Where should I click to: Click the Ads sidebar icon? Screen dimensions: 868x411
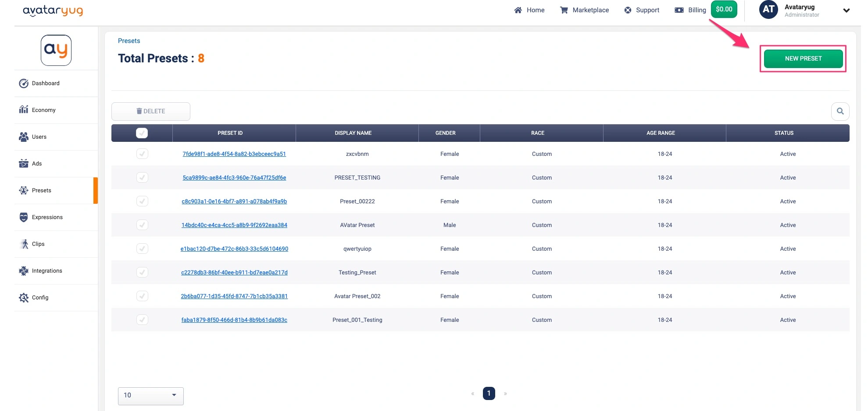(24, 163)
